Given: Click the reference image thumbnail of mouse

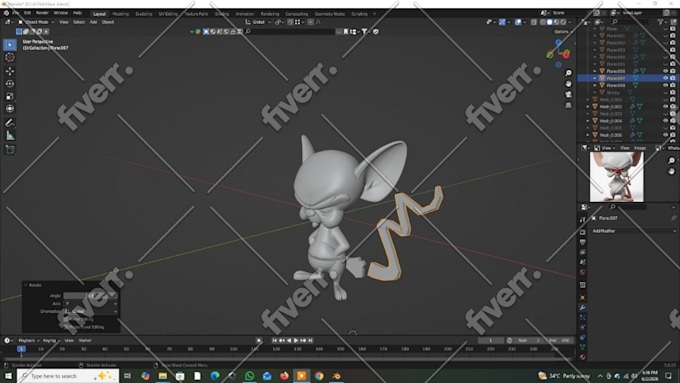Looking at the screenshot, I should (617, 177).
